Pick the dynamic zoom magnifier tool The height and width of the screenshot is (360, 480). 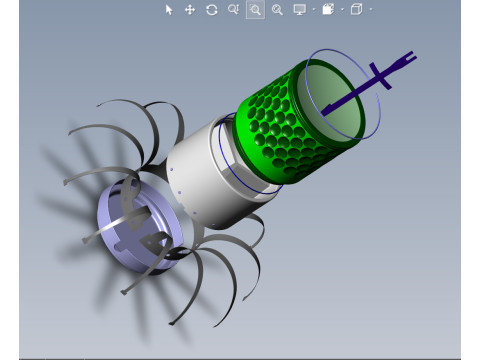[x=233, y=9]
